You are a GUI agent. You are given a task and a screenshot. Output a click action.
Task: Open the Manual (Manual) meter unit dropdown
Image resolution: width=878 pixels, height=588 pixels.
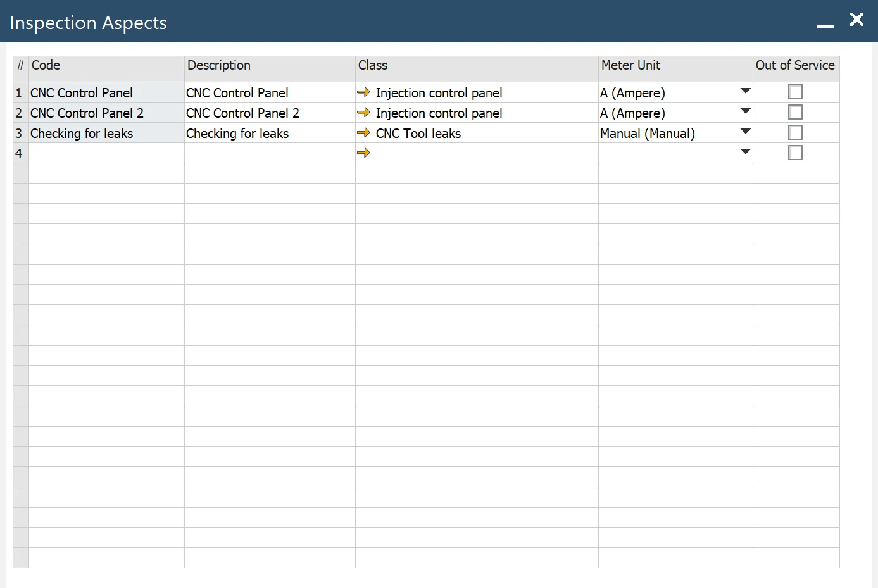(745, 132)
